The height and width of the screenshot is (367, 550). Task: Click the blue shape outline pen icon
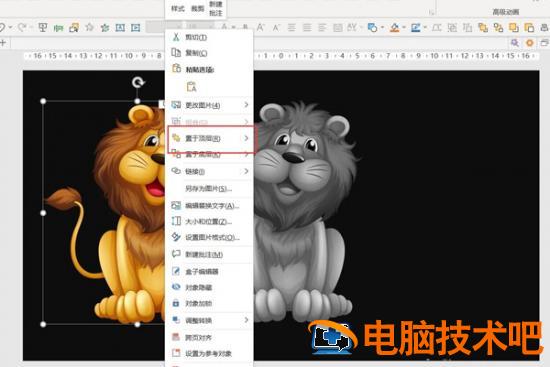[416, 28]
